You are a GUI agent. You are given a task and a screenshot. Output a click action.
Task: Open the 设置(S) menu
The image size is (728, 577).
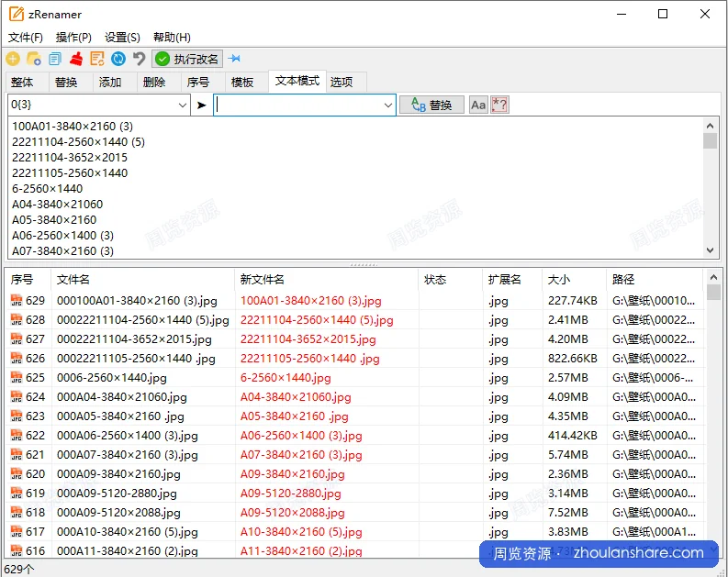tap(122, 37)
